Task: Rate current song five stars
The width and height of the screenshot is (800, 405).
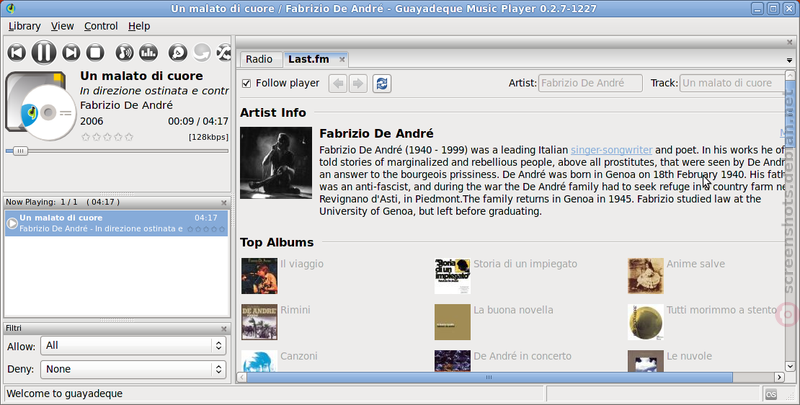Action: tap(129, 137)
